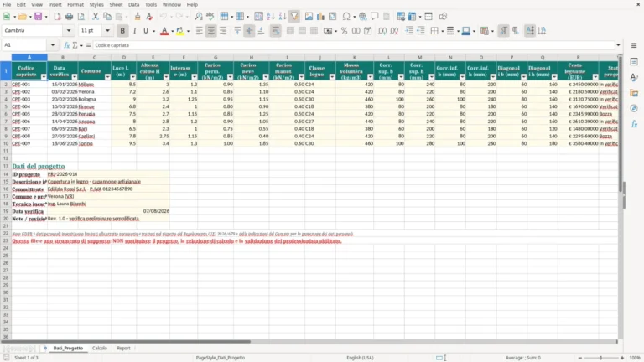The height and width of the screenshot is (362, 644).
Task: Click the Accept formula equals button
Action: [x=88, y=45]
